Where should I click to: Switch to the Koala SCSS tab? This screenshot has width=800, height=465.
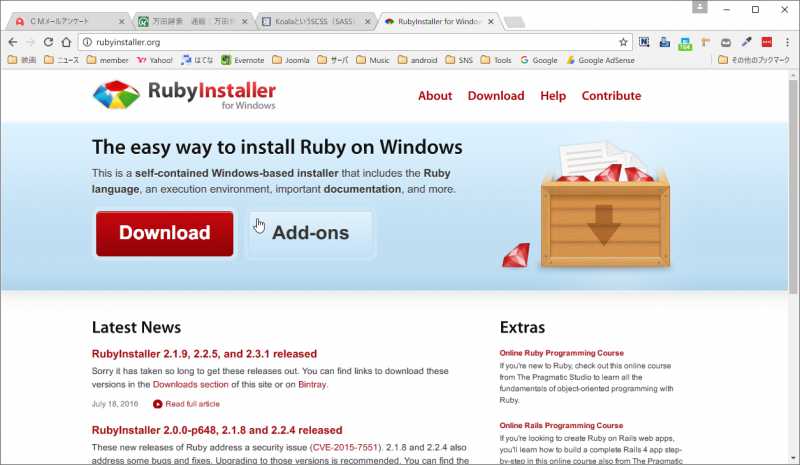314,21
